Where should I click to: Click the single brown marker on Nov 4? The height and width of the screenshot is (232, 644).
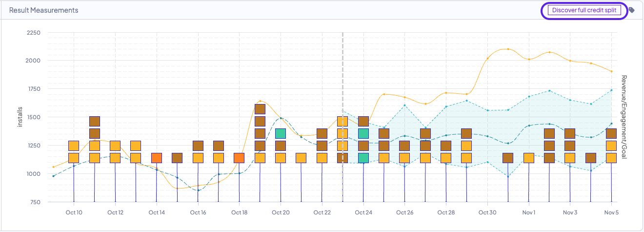(590, 158)
